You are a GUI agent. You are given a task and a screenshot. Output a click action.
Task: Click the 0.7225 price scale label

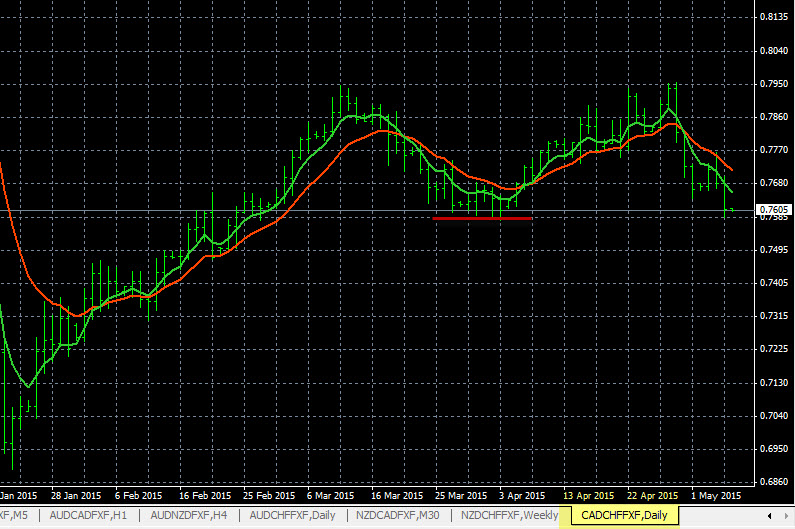point(774,349)
